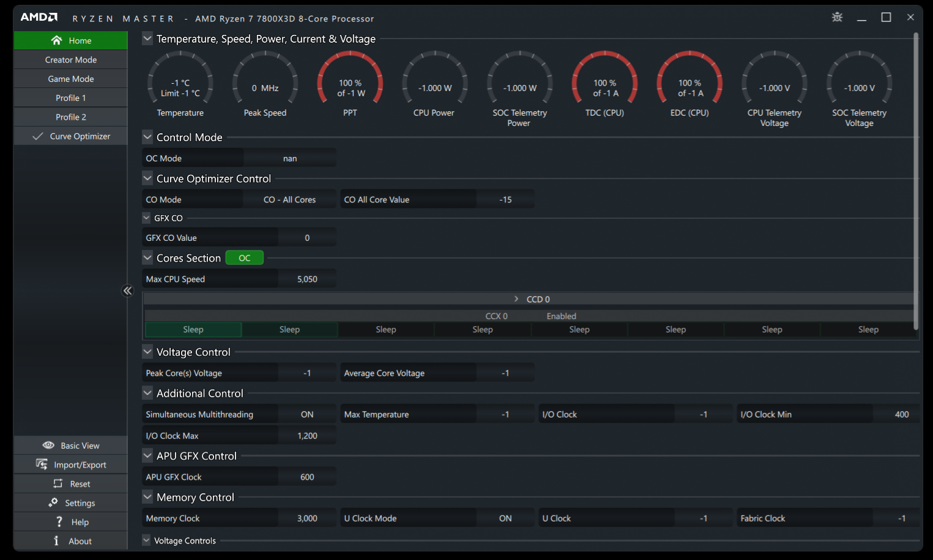
Task: Click the bug report icon in title bar
Action: (x=837, y=17)
